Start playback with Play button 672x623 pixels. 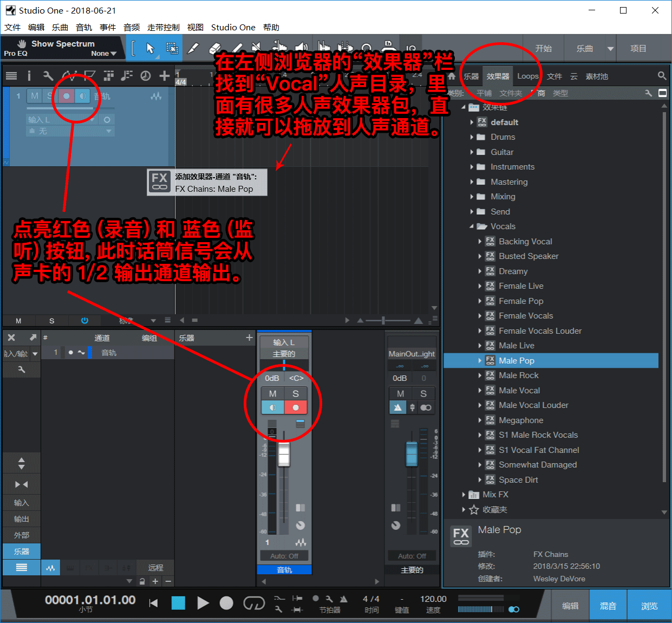pyautogui.click(x=203, y=603)
